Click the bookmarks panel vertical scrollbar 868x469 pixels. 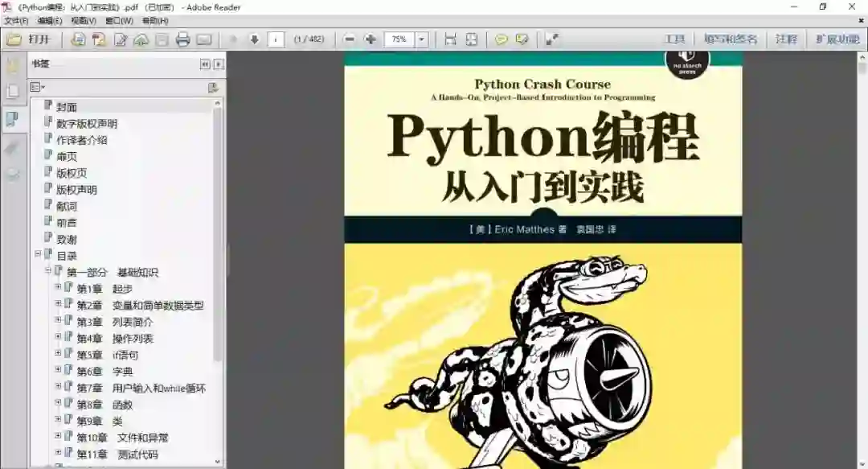point(218,235)
